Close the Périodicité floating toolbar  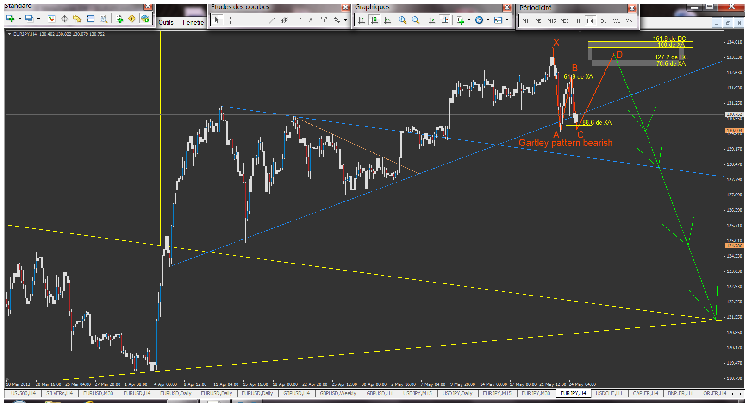pyautogui.click(x=632, y=8)
